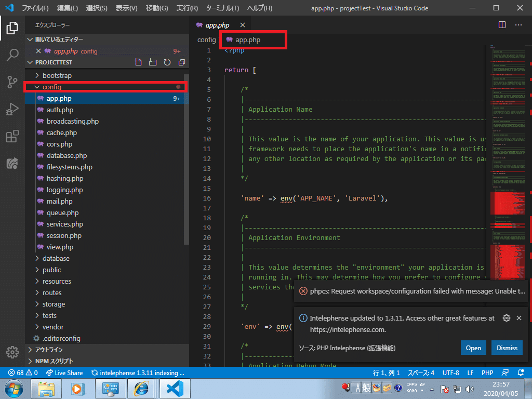
Task: Open the Manage gear at activity bar bottom
Action: (x=12, y=352)
